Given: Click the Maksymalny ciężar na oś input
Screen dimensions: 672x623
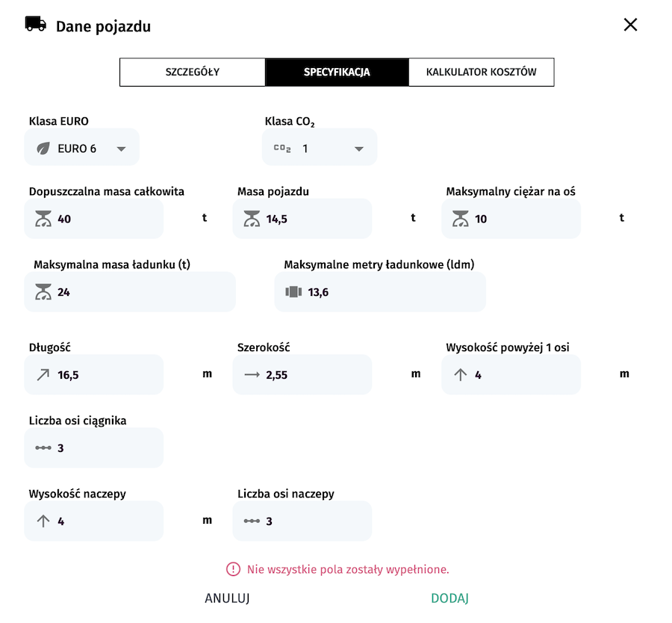Looking at the screenshot, I should (523, 219).
